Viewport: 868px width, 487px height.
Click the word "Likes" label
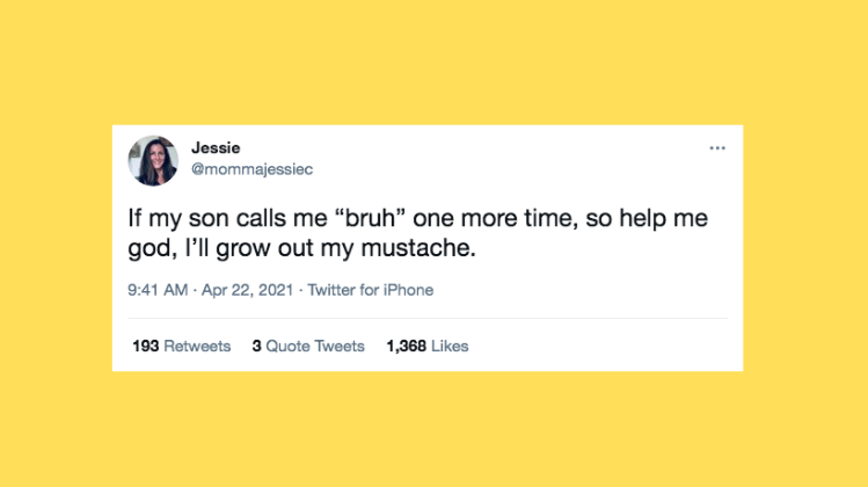450,346
